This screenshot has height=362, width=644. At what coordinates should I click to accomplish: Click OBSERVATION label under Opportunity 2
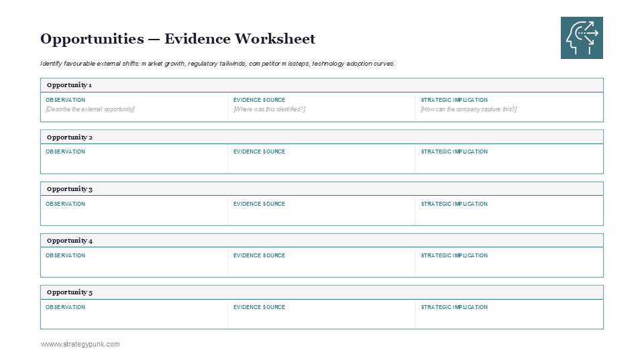click(x=65, y=152)
